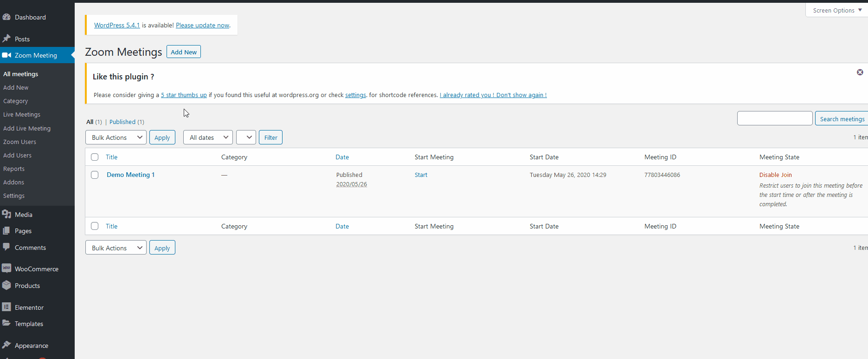Follow the WordPress 5.4.1 link
The image size is (868, 359).
(117, 25)
